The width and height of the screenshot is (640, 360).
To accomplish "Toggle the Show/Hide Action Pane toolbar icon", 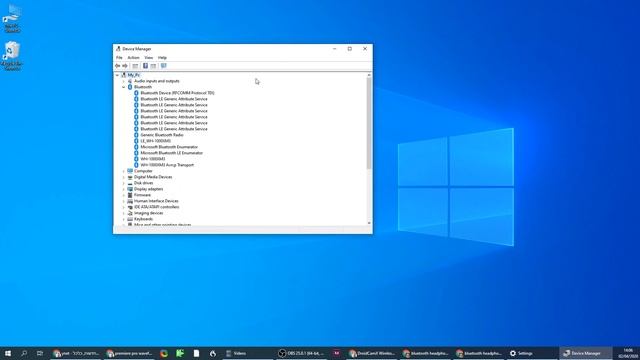I will 153,66.
